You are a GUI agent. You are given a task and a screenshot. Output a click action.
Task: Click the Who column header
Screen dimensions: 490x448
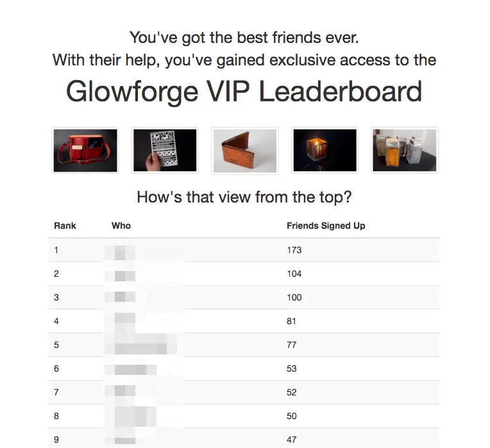(121, 226)
